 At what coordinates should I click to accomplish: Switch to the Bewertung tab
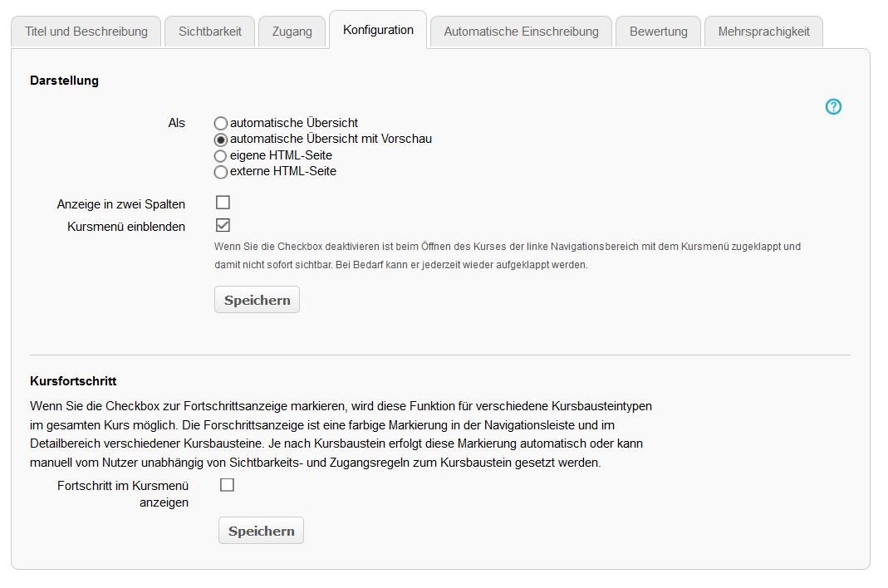[658, 31]
